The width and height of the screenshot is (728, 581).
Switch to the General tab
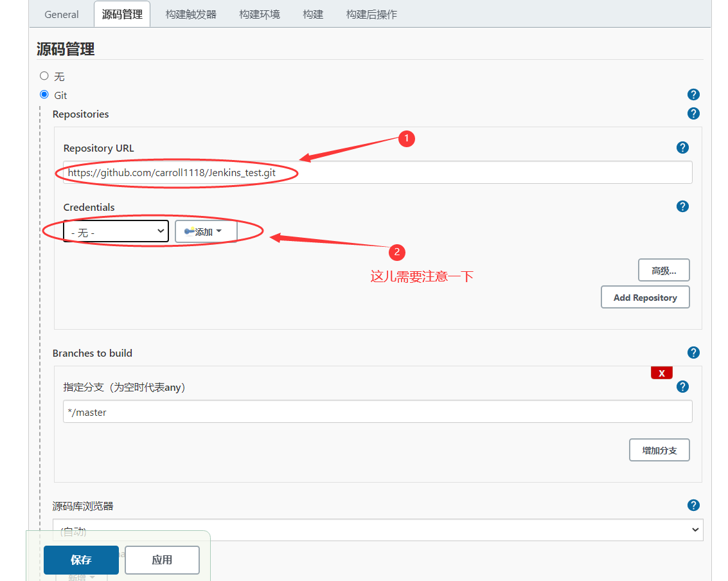coord(61,14)
